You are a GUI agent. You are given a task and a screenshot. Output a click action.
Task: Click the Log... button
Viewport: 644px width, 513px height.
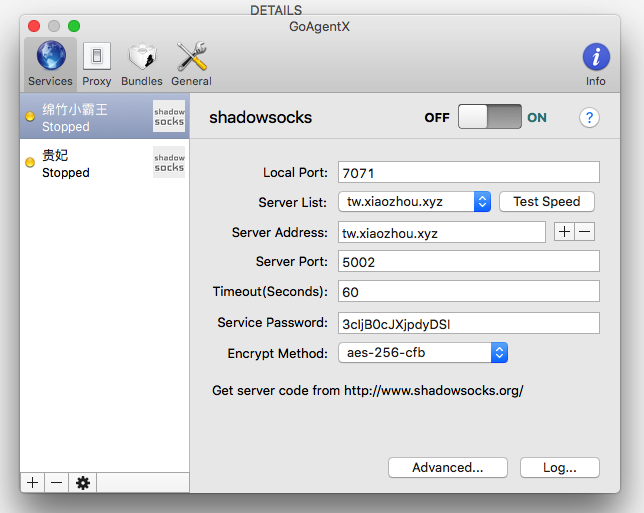559,467
